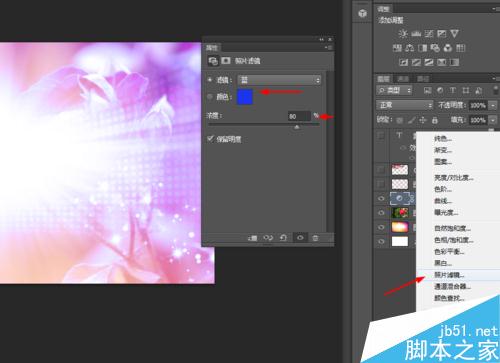
Task: Lock all padlock icon in Layers panel
Action: (435, 120)
